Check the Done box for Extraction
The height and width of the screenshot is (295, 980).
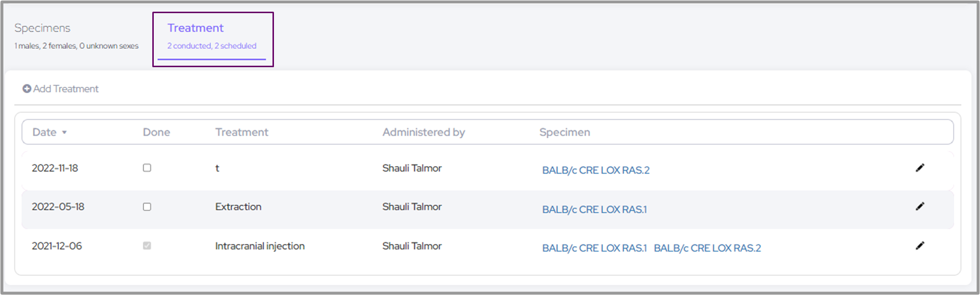[x=147, y=207]
